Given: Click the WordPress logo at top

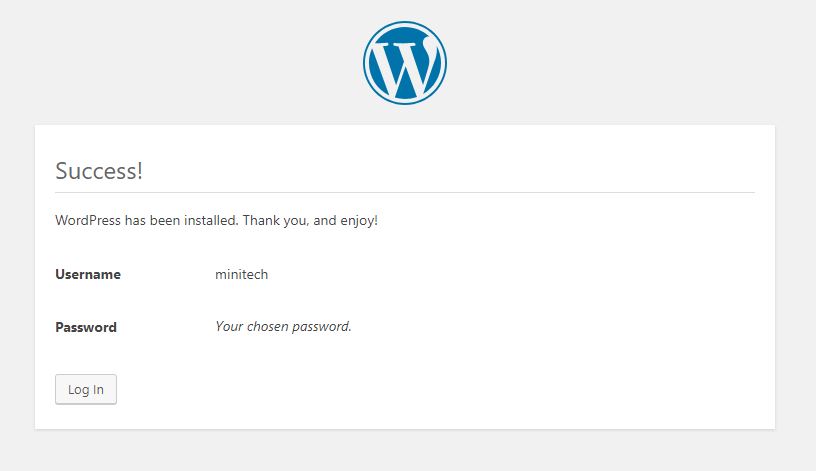Looking at the screenshot, I should [x=405, y=63].
